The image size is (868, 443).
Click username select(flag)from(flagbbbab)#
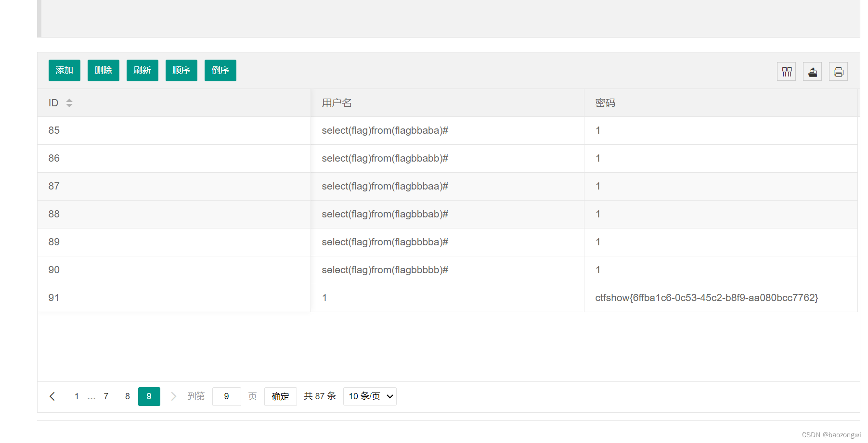[x=385, y=215]
